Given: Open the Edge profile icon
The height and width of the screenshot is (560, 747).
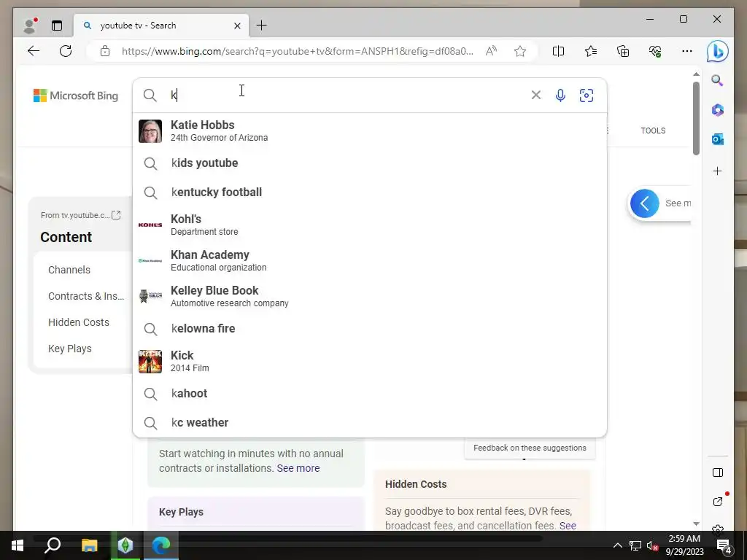Looking at the screenshot, I should tap(31, 26).
